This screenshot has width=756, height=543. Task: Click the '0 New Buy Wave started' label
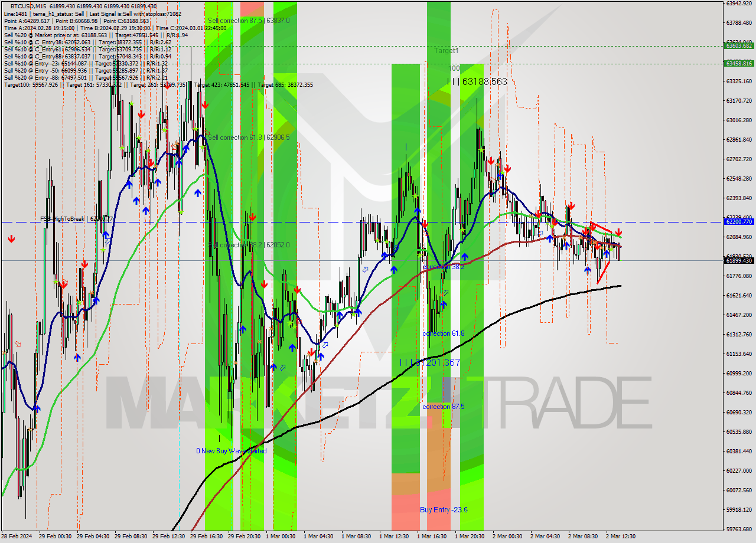coord(232,451)
